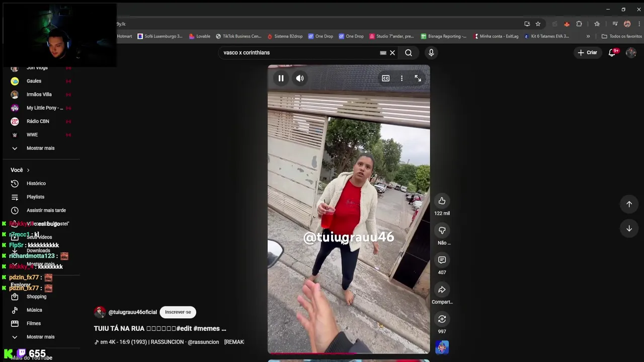The image size is (644, 362).
Task: Open the Chrome three-dot menu
Action: click(638, 24)
